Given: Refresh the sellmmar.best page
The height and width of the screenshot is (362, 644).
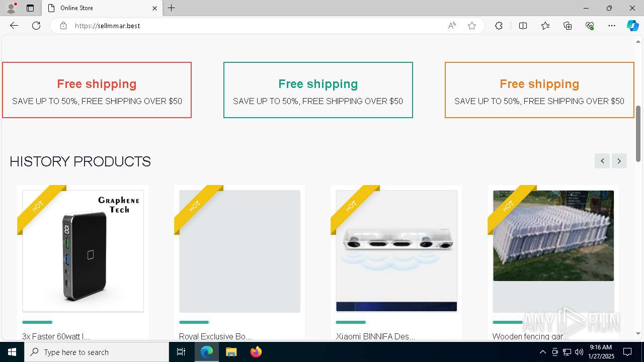Looking at the screenshot, I should click(36, 26).
